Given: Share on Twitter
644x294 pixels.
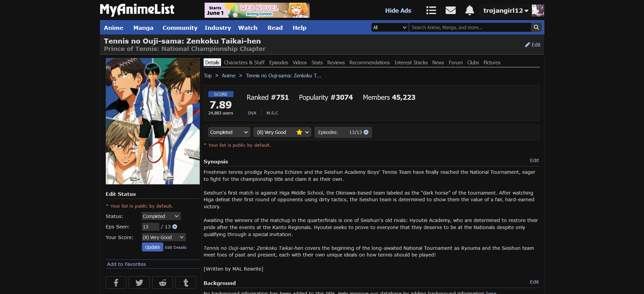Looking at the screenshot, I should pos(139,283).
